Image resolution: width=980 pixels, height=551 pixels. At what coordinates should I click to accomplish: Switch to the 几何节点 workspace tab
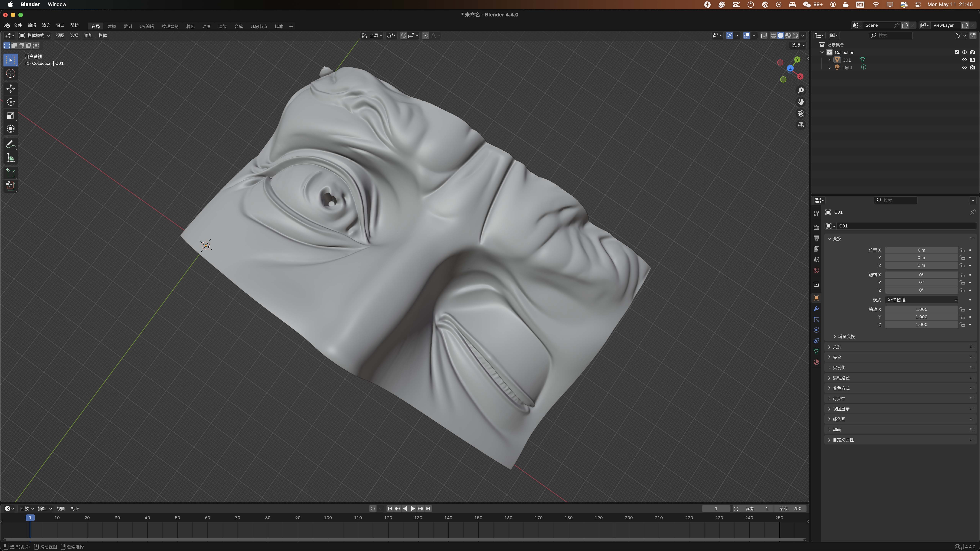click(259, 26)
